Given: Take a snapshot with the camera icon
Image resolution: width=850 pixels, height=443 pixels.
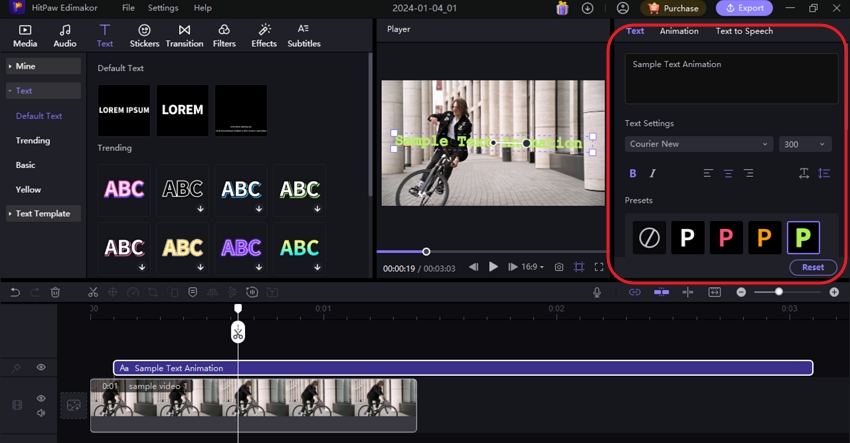Looking at the screenshot, I should pos(559,267).
